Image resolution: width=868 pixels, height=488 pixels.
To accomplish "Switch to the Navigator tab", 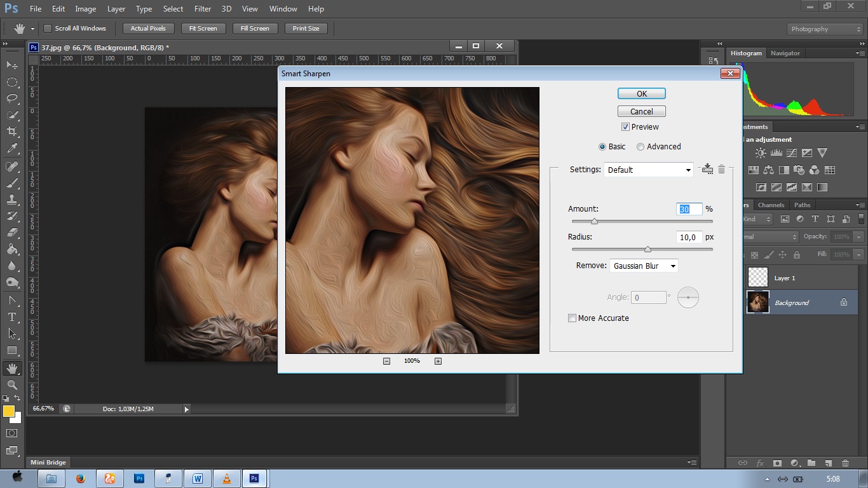I will tap(785, 53).
